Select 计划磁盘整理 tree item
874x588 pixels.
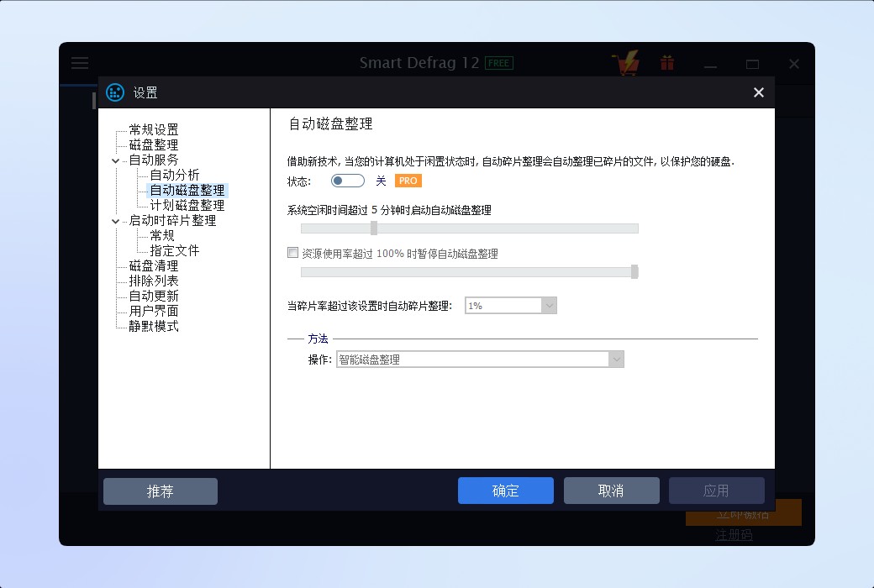coord(187,205)
